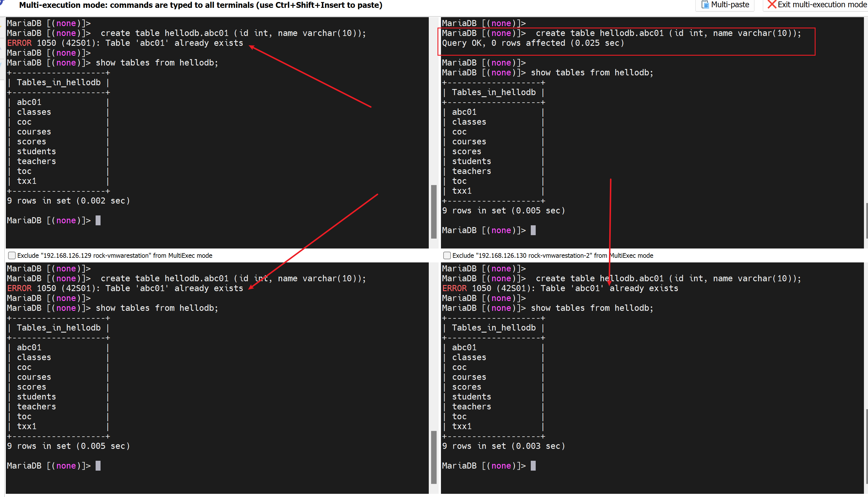Exclude 192.168.126.130 rock-vmwarestation-2 from MultiExec

[x=447, y=255]
